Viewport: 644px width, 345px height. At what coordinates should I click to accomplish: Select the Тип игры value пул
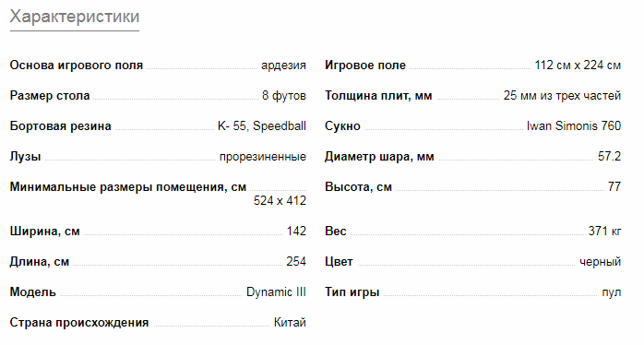pyautogui.click(x=611, y=292)
